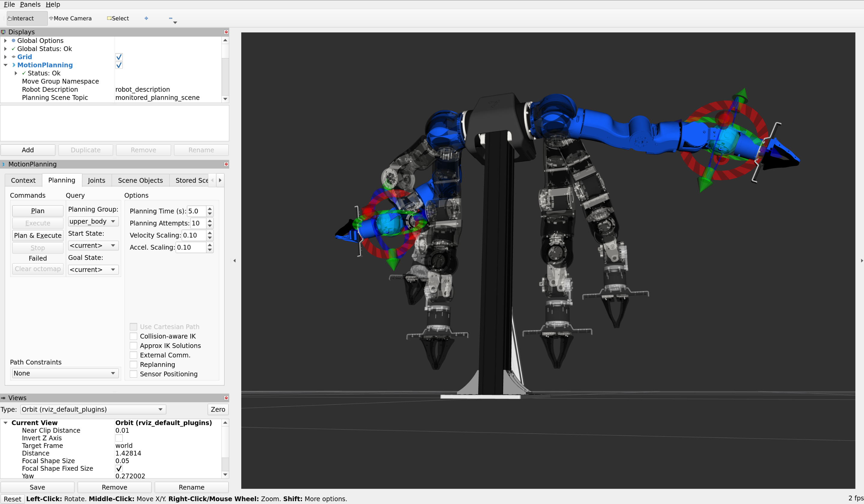Close the MotionPlanning panel via red icon
Screen dimensions: 864x504
tap(226, 164)
